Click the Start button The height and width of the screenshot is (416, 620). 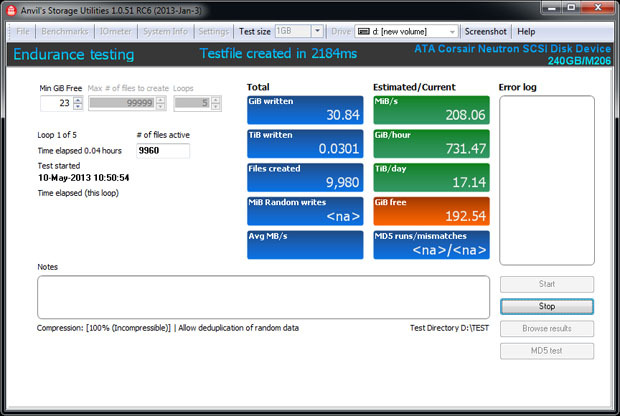[x=547, y=284]
